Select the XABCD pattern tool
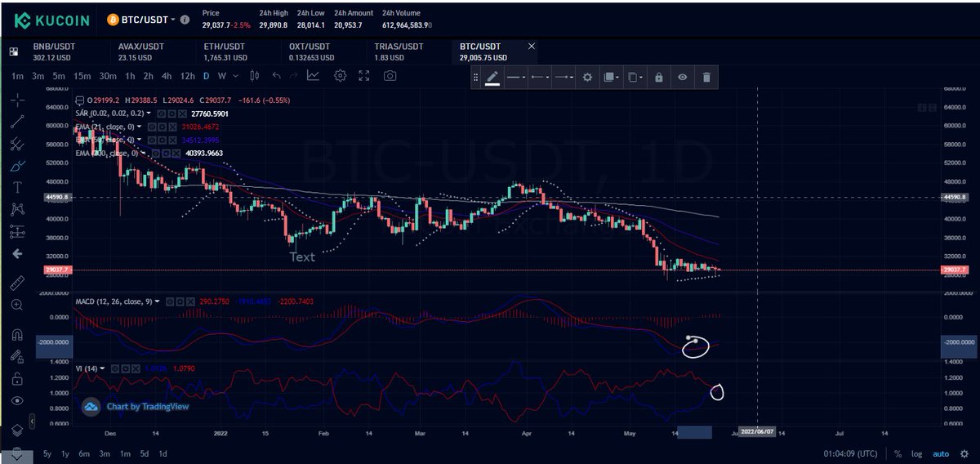Image resolution: width=980 pixels, height=464 pixels. 17,210
